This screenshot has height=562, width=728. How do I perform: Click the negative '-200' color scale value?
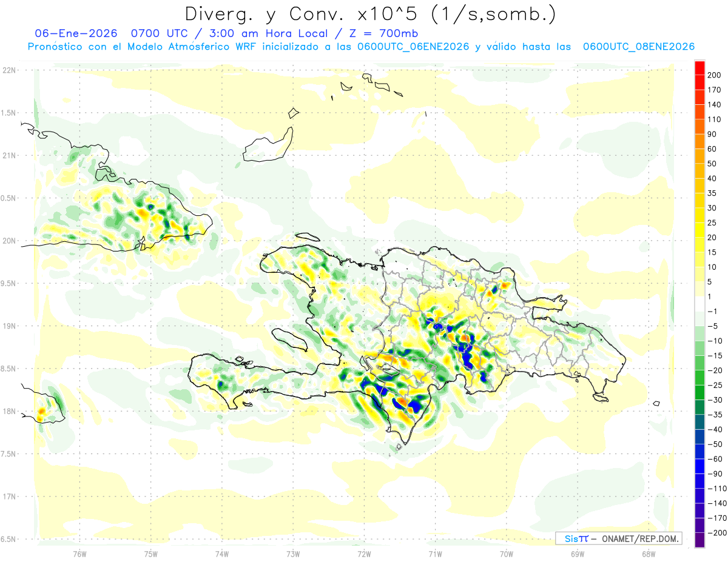click(x=718, y=532)
